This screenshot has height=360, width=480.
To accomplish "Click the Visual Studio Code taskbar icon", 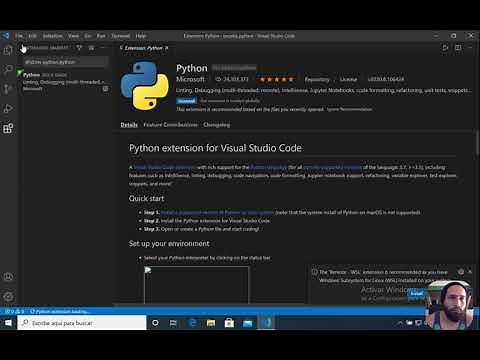I will 266,323.
